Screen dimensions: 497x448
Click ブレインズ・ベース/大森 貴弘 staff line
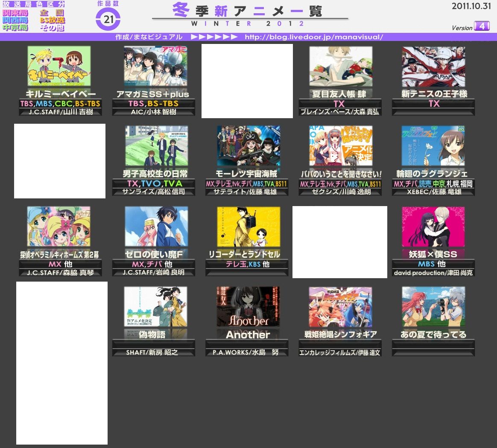340,112
